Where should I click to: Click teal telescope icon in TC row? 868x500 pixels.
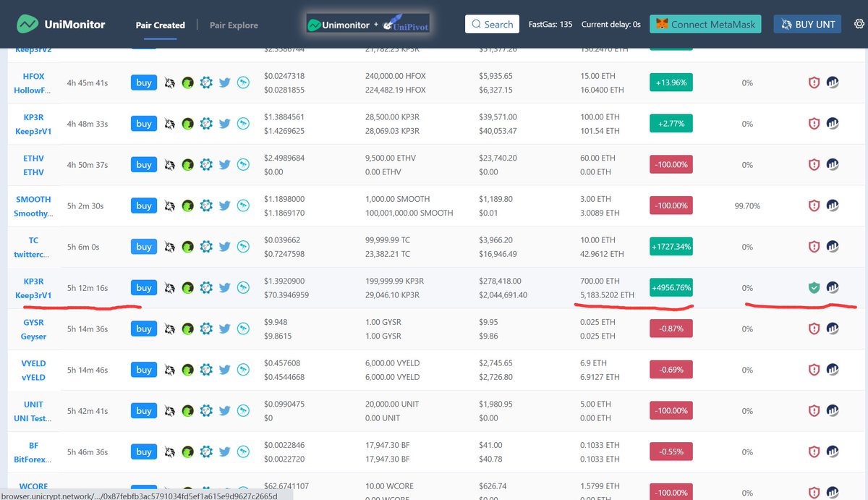click(243, 247)
